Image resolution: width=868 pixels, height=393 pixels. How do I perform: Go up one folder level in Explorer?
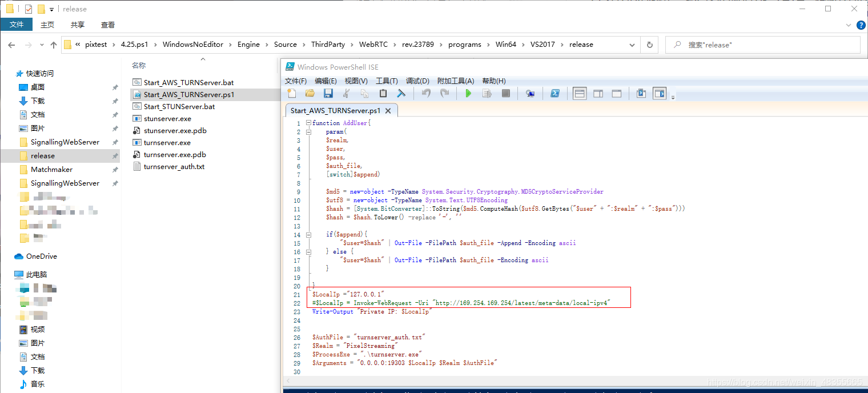pyautogui.click(x=54, y=45)
